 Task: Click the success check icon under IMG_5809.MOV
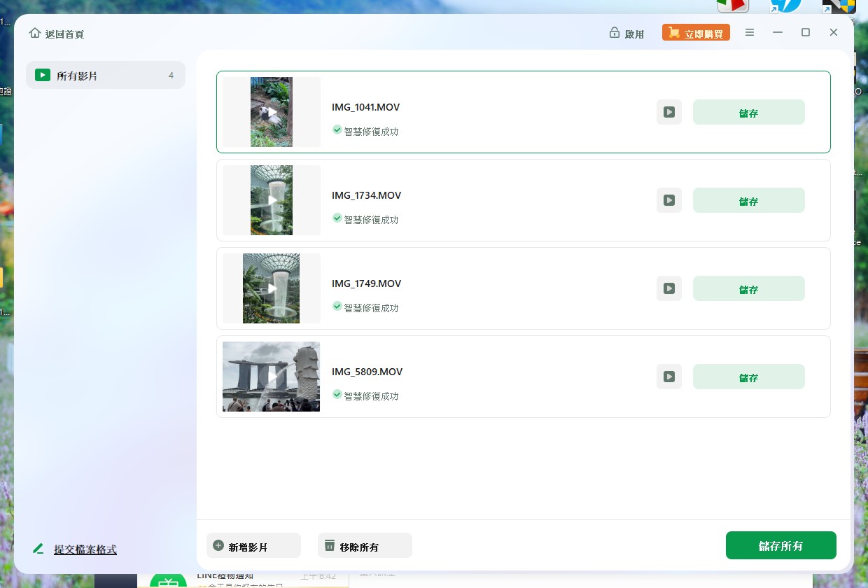coord(337,395)
